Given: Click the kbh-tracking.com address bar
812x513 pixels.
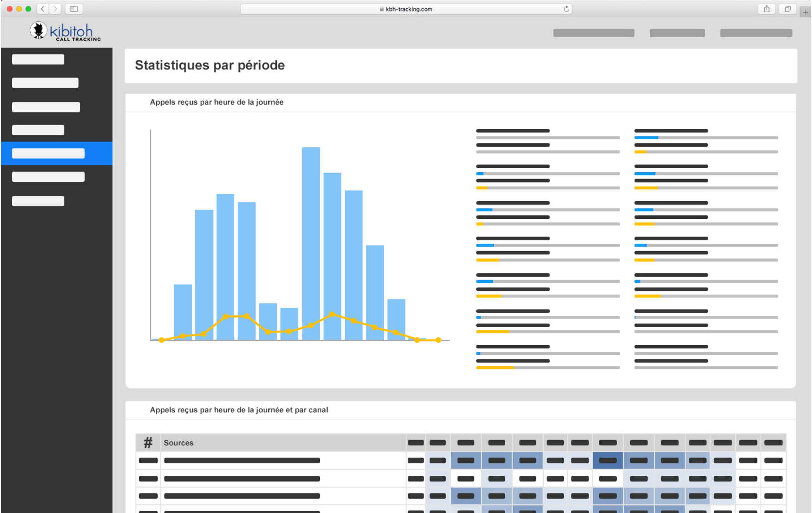Looking at the screenshot, I should pos(406,9).
